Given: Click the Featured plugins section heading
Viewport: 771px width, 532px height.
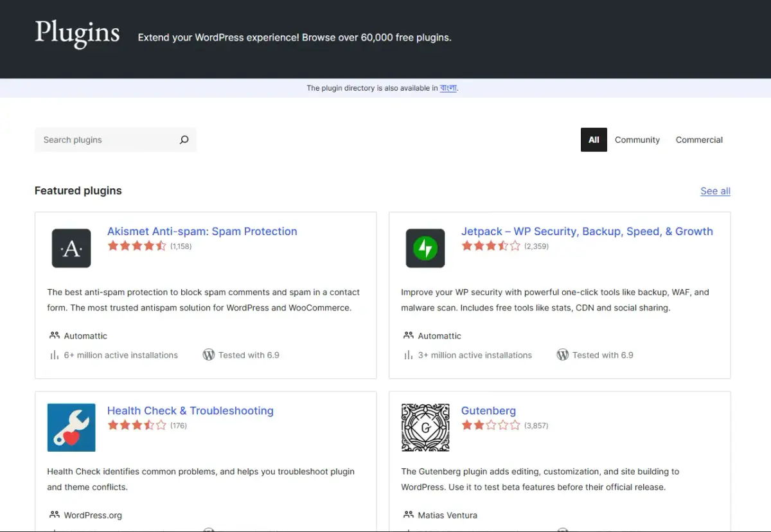Looking at the screenshot, I should point(78,191).
